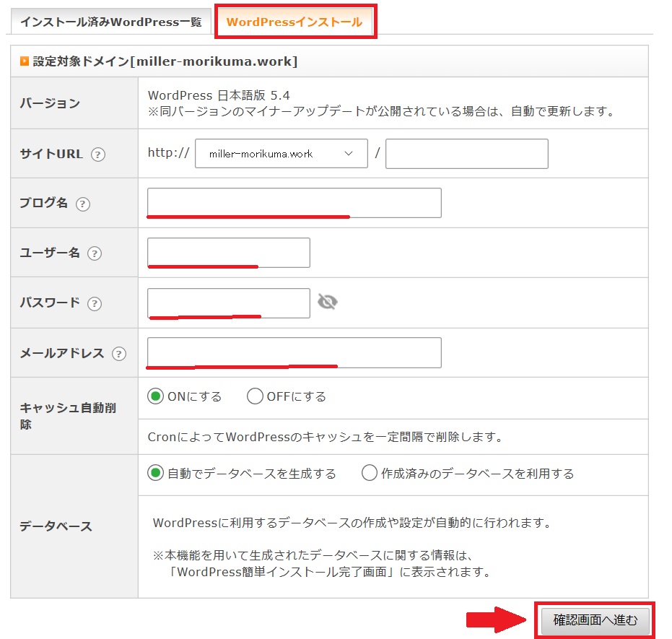Click the 確認画面へ進む button
672x639 pixels.
tap(595, 620)
